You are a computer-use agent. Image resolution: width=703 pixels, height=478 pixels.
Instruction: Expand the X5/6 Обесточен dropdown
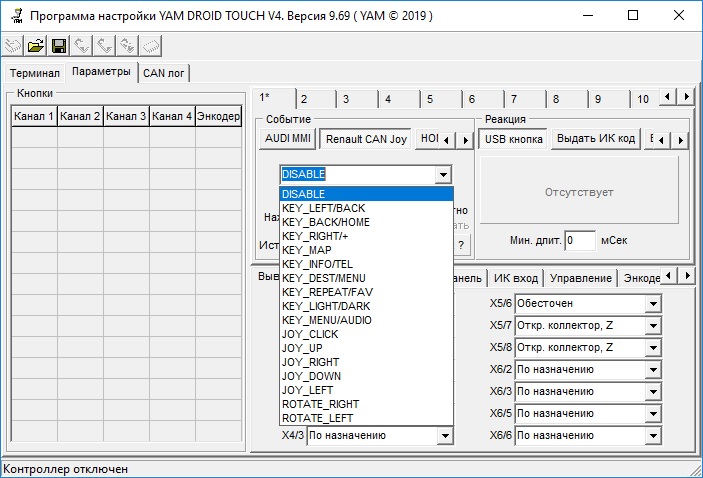(654, 303)
